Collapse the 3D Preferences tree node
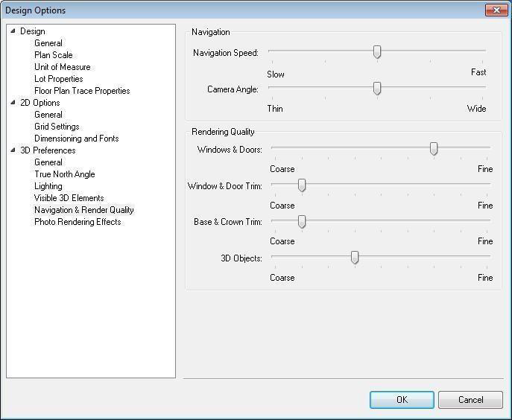The width and height of the screenshot is (512, 420). coord(13,150)
